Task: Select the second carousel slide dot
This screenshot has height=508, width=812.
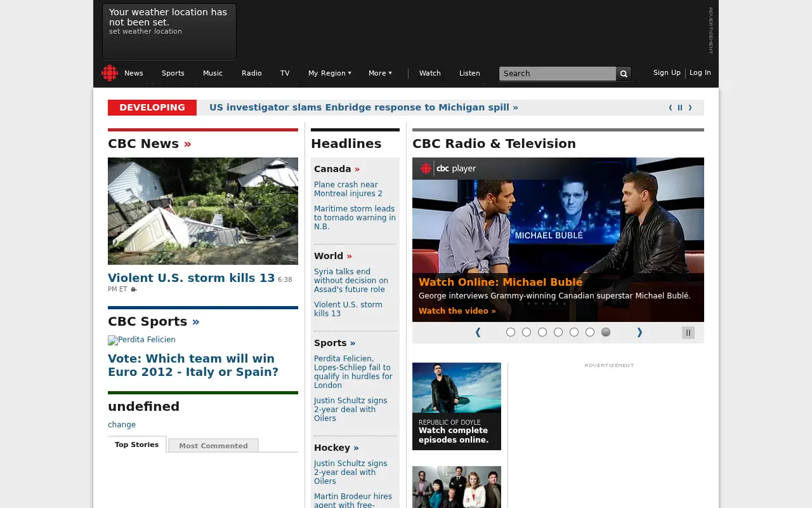Action: click(x=527, y=332)
